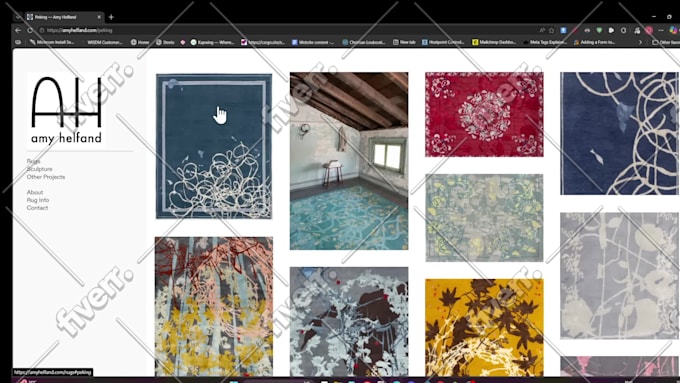Open the blue rug with white scribble thumbnail
This screenshot has width=680, height=383.
tap(214, 146)
